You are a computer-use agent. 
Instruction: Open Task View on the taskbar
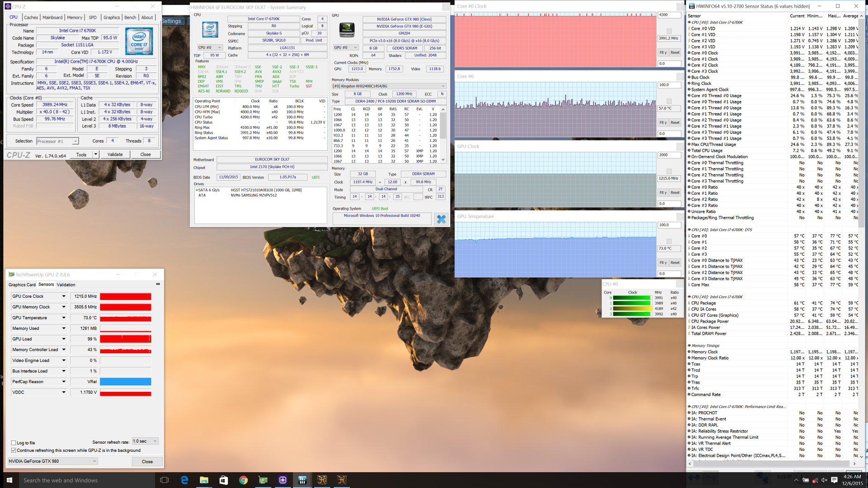coord(165,480)
